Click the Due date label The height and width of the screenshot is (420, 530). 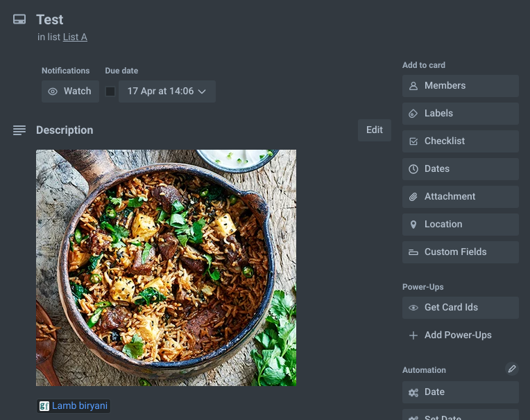[121, 71]
